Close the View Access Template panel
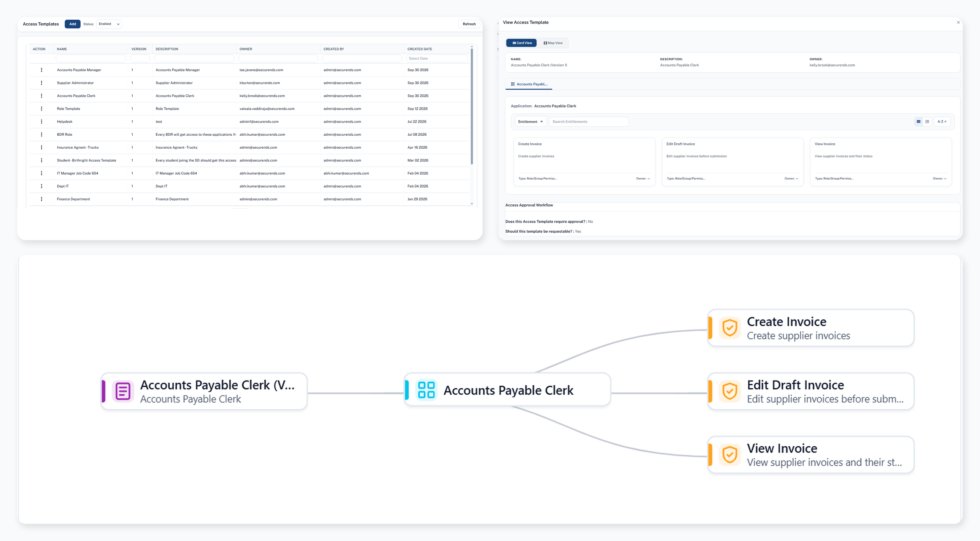This screenshot has width=980, height=541. pos(958,22)
